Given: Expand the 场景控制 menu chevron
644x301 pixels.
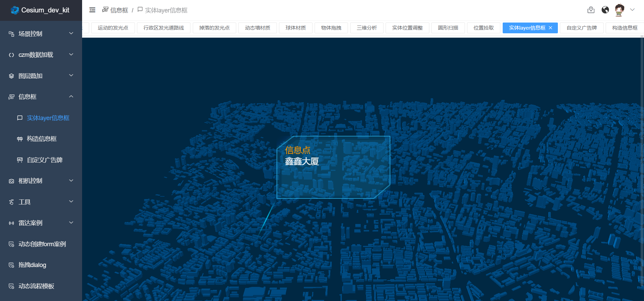Looking at the screenshot, I should click(71, 33).
